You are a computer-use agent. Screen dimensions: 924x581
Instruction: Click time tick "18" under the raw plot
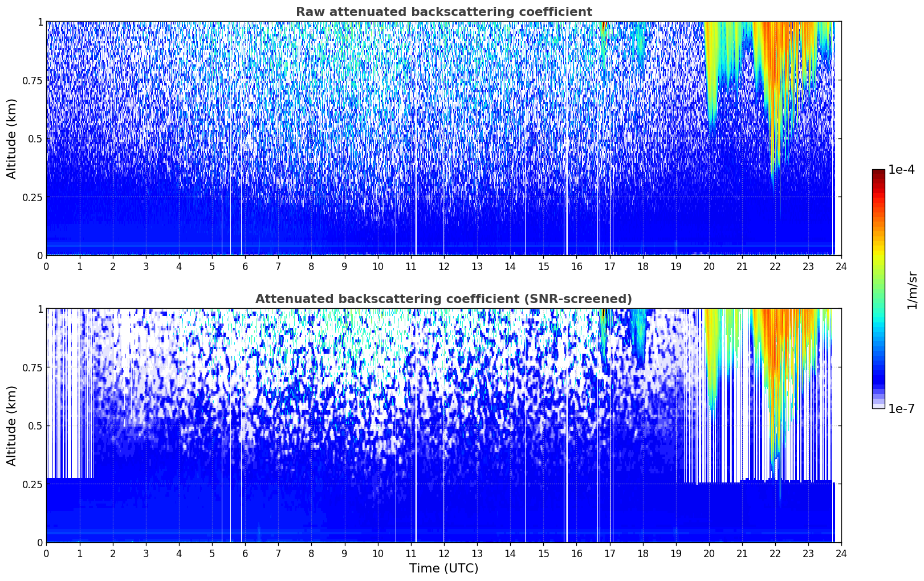click(642, 266)
